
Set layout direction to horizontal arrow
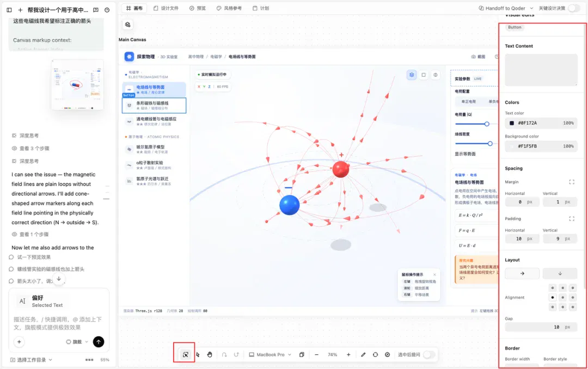click(x=522, y=273)
